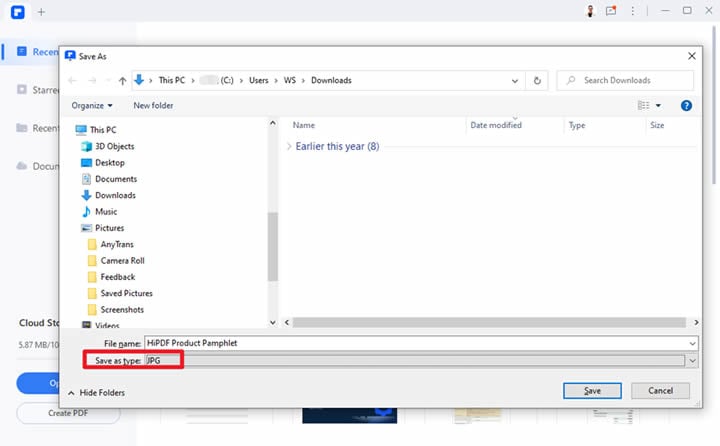Select This PC in navigation tree
Viewport: 720px width, 446px height.
tap(96, 130)
